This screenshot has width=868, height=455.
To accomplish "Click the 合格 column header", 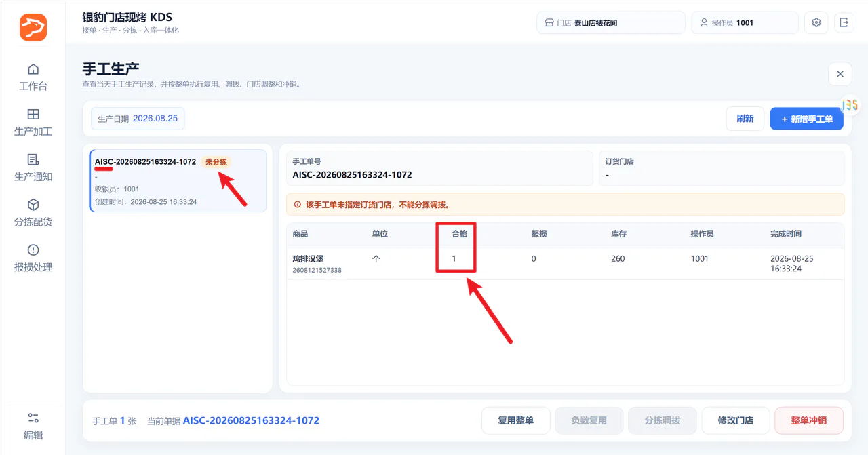I will 460,234.
